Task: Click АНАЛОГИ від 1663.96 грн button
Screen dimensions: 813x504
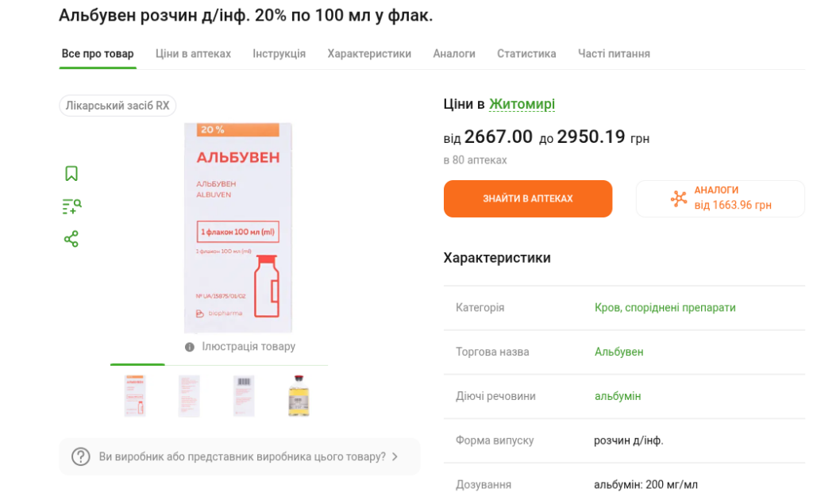Action: click(720, 198)
